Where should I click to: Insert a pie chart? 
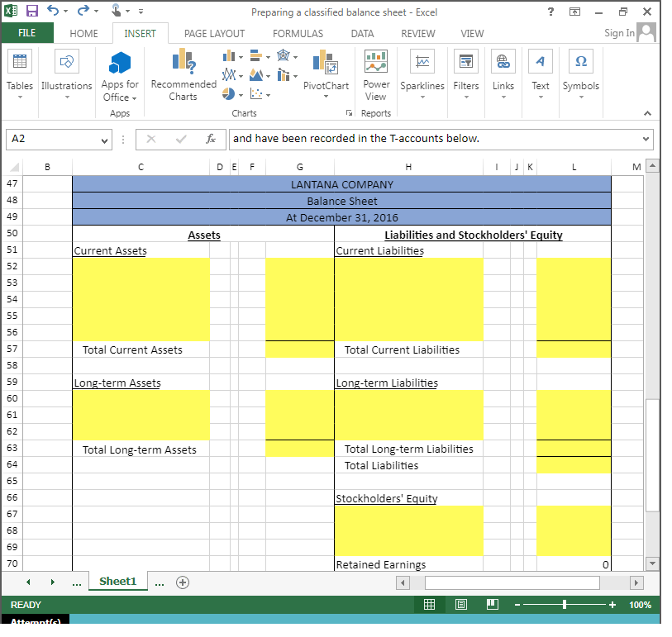click(229, 95)
